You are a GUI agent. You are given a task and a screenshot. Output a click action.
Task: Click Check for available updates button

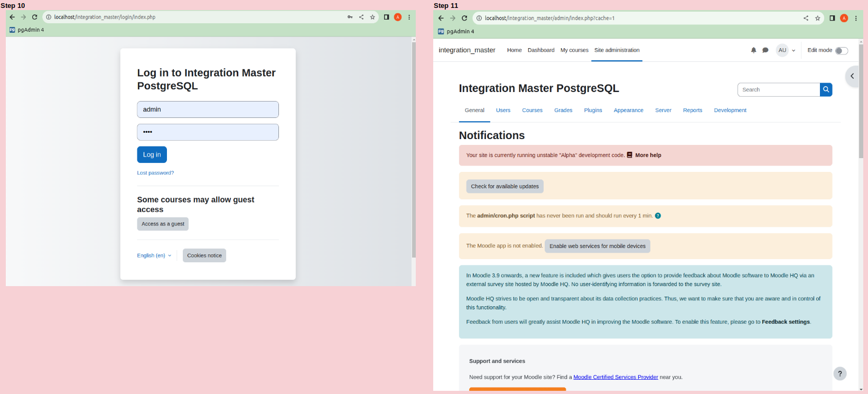[505, 186]
